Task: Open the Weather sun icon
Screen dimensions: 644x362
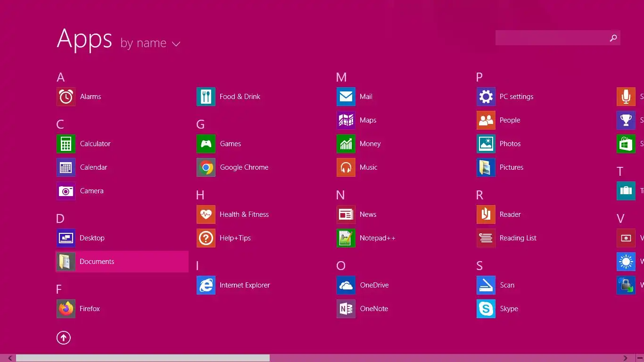Action: click(x=626, y=262)
